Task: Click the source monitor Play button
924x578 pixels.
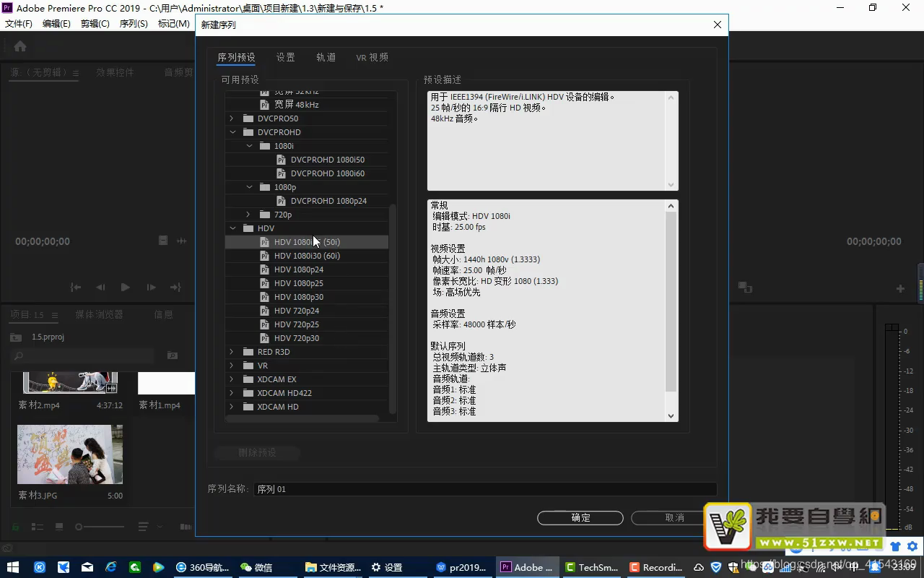Action: 125,287
